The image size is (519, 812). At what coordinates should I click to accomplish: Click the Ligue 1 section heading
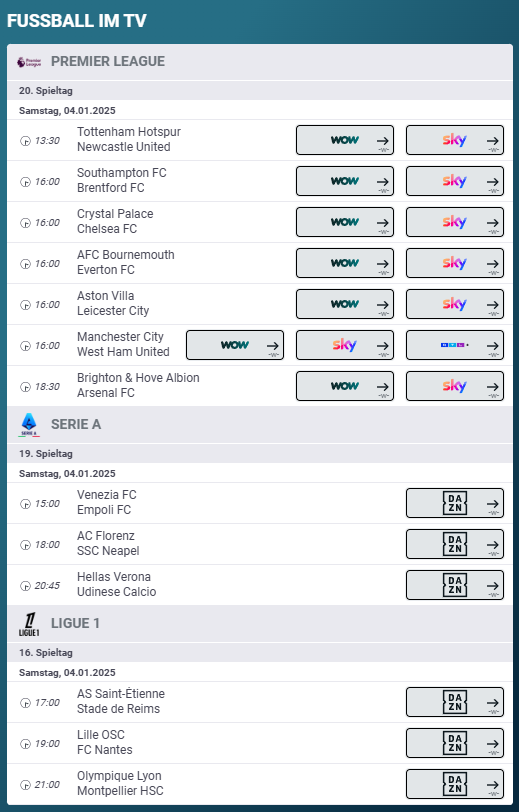(75, 624)
